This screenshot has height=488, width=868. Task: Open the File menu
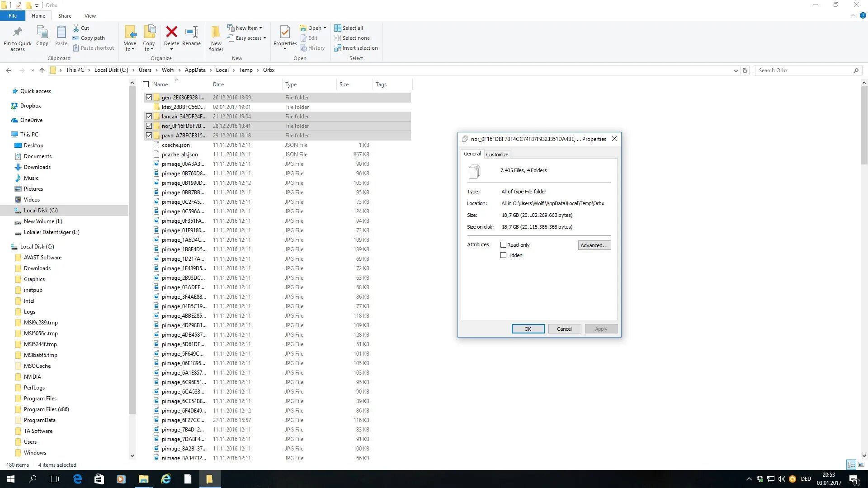(13, 16)
